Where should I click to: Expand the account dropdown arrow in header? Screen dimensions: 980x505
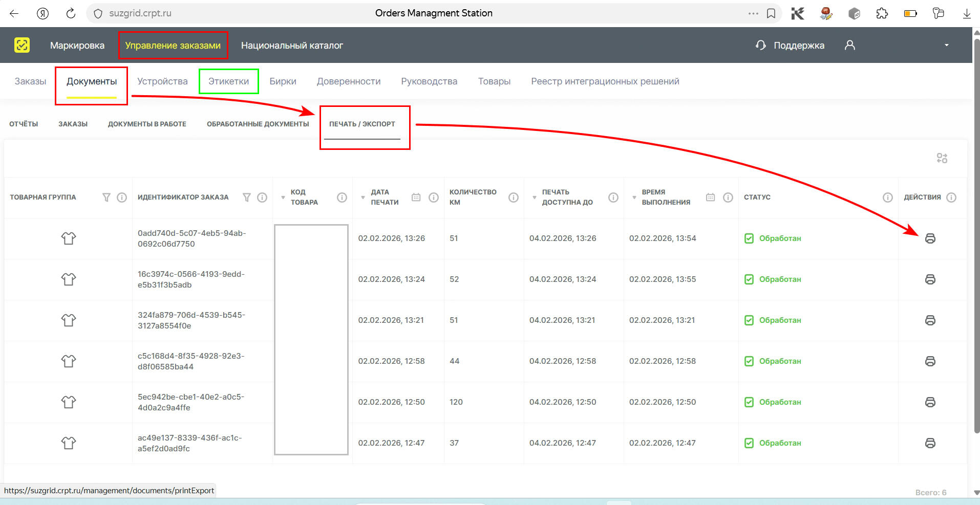pyautogui.click(x=947, y=45)
